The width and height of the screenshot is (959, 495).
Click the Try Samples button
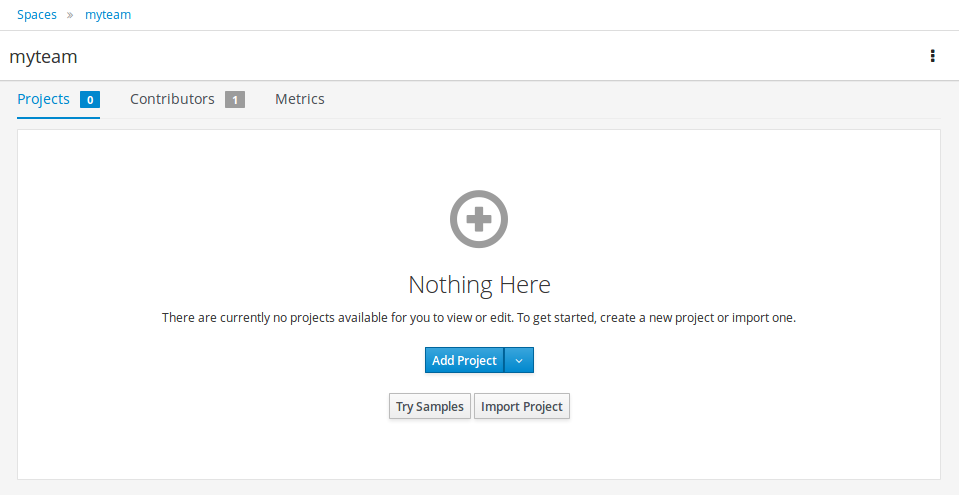click(430, 407)
